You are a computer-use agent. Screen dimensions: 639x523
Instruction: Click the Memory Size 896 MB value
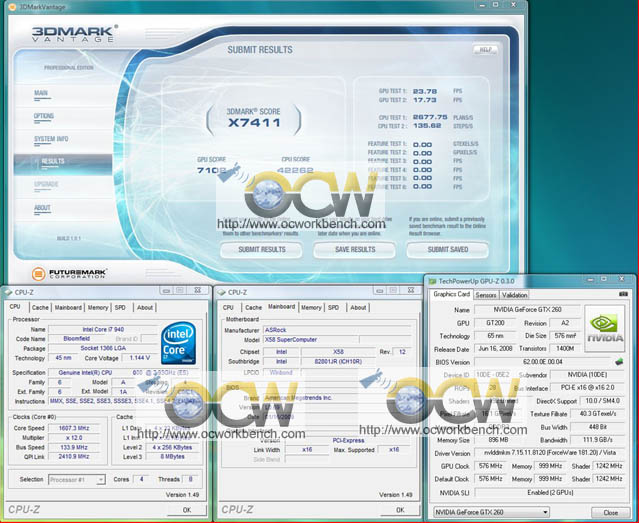[498, 440]
